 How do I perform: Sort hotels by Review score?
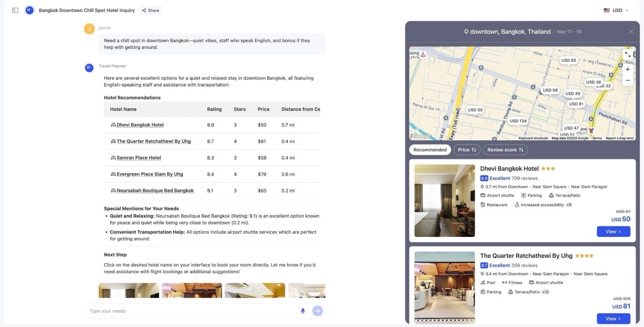505,150
